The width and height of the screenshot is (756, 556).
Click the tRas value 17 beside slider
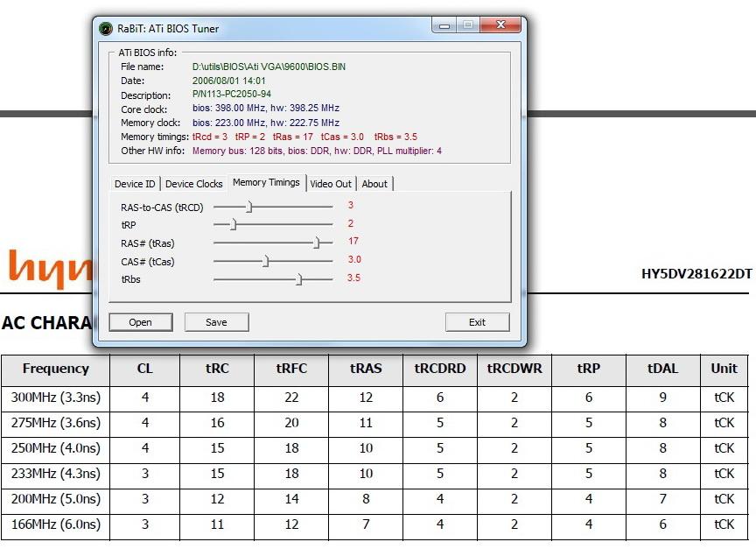[353, 241]
